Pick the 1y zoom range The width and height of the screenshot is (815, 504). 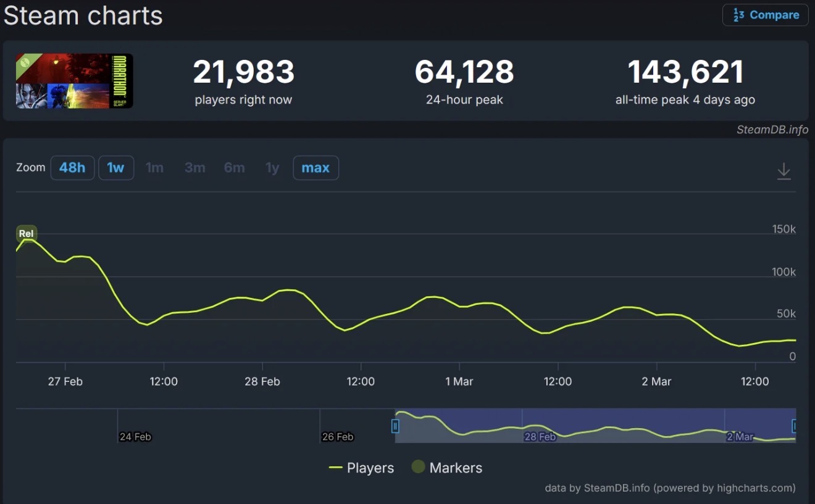point(272,168)
